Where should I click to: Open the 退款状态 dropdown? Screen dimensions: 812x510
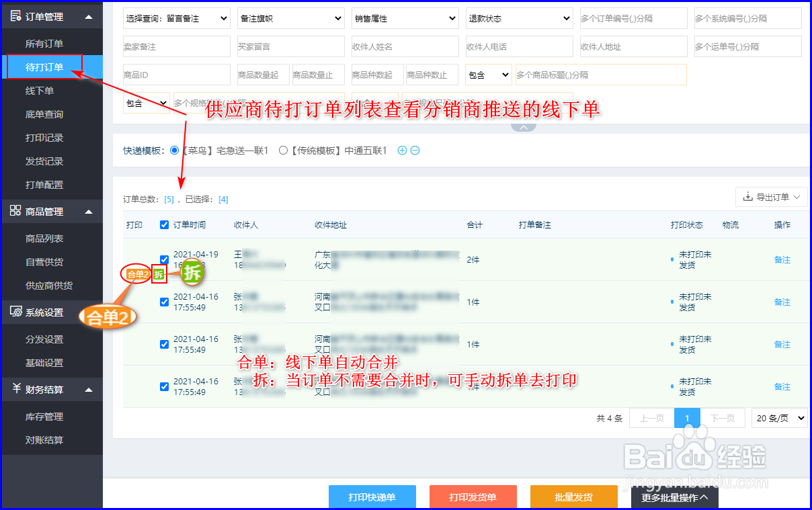519,18
